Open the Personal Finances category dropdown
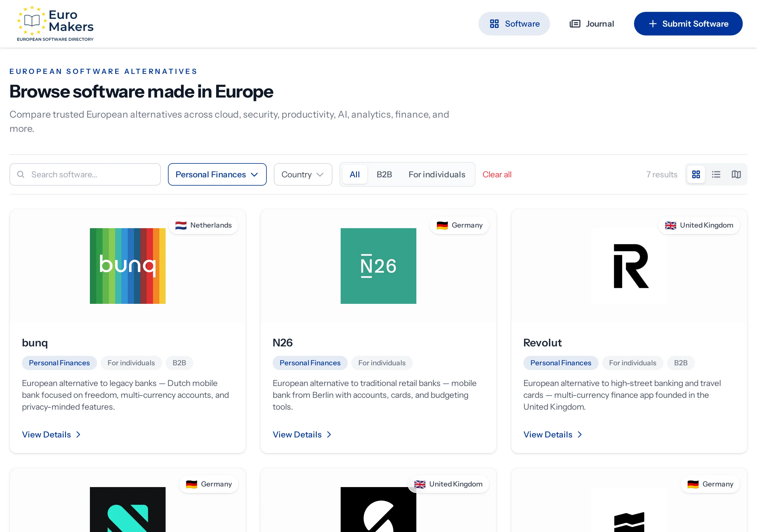Screen dimensions: 757x532 [x=217, y=174]
